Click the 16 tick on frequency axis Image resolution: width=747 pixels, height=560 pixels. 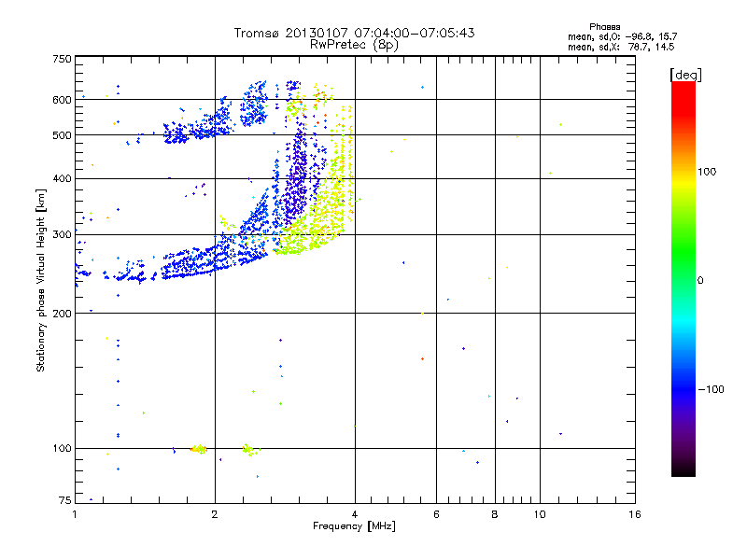(x=634, y=515)
